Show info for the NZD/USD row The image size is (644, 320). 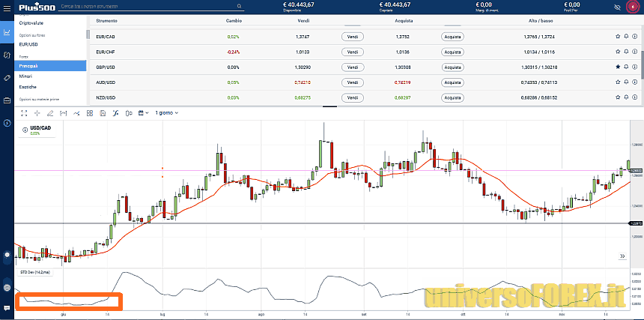[635, 97]
